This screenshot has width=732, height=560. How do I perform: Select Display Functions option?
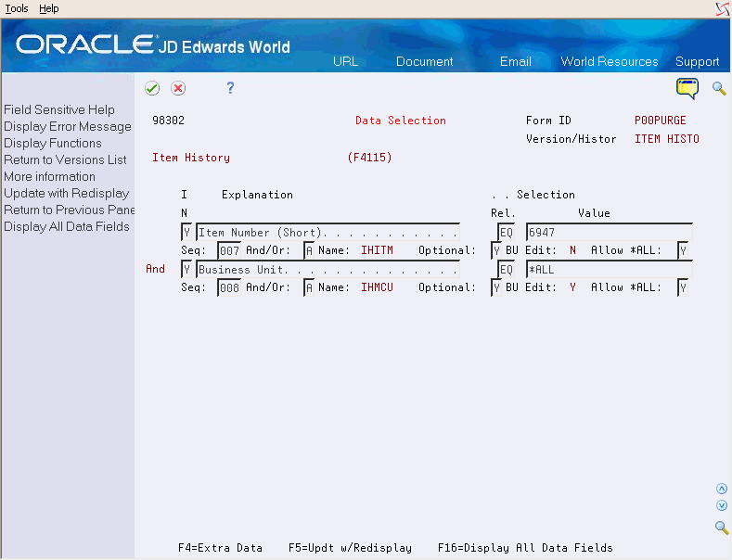tap(53, 144)
